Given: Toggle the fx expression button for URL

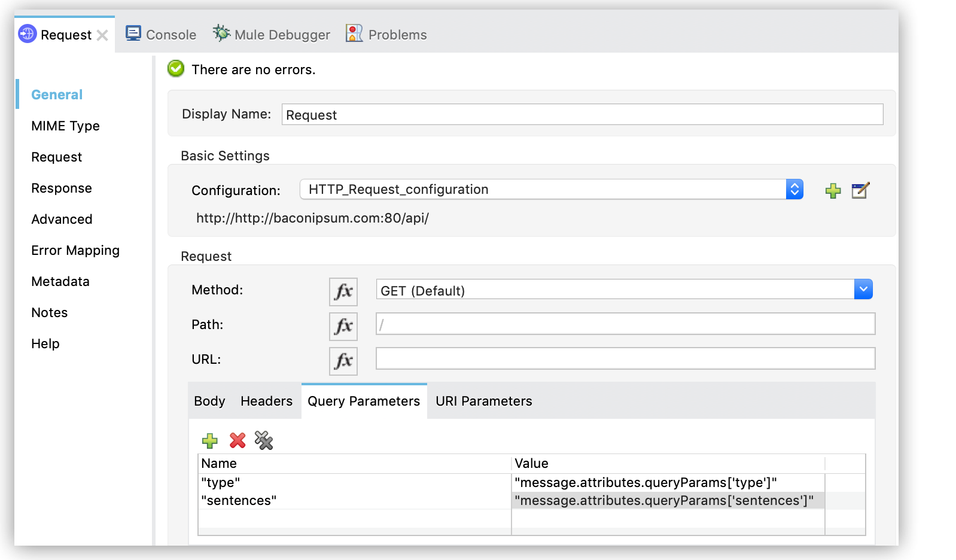Looking at the screenshot, I should [x=343, y=361].
